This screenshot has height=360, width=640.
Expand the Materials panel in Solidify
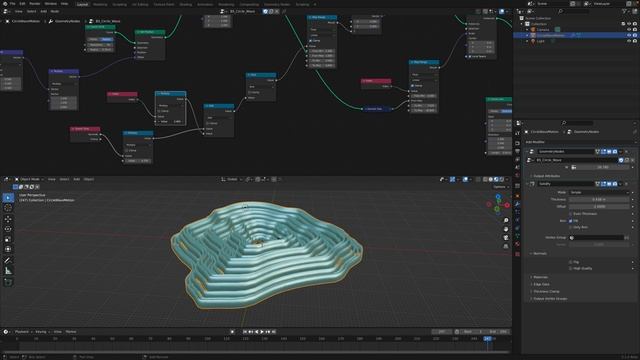(540, 277)
